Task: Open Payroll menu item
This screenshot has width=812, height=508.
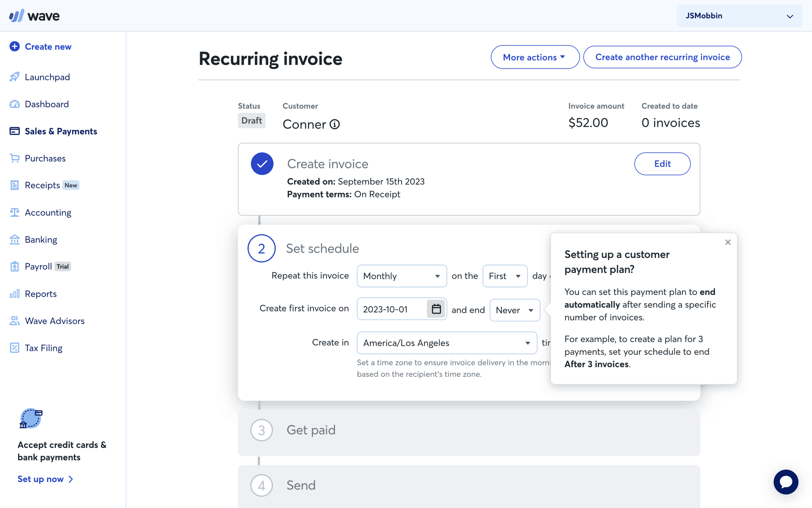Action: (x=38, y=267)
